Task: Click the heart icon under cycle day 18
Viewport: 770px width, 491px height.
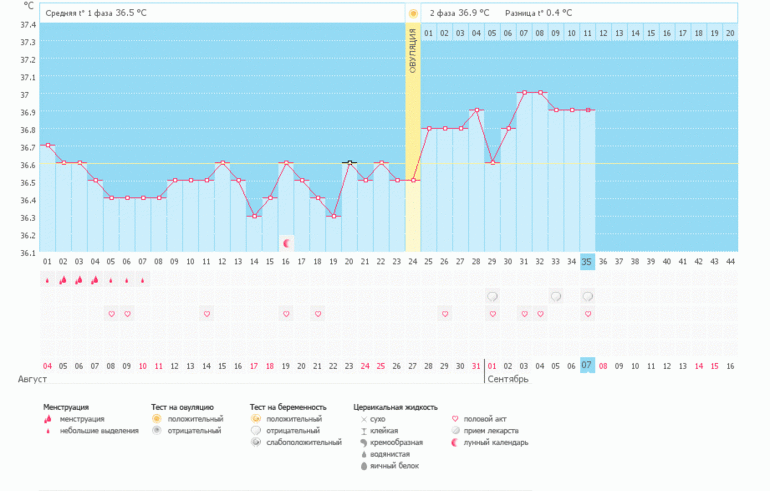Action: pyautogui.click(x=318, y=314)
